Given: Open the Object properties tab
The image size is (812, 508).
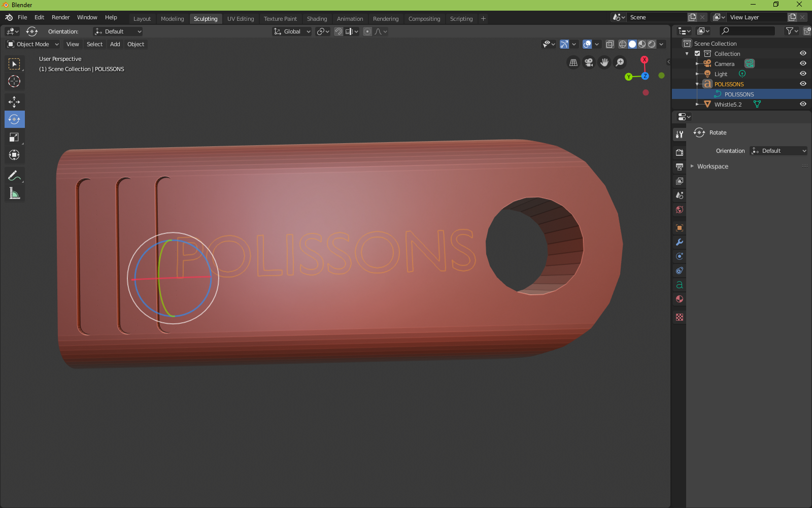Looking at the screenshot, I should (680, 228).
